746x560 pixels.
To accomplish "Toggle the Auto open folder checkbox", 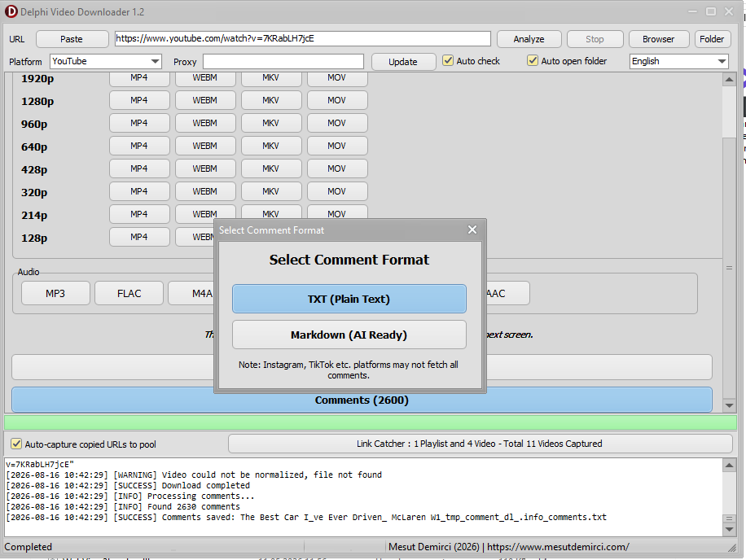I will point(533,61).
